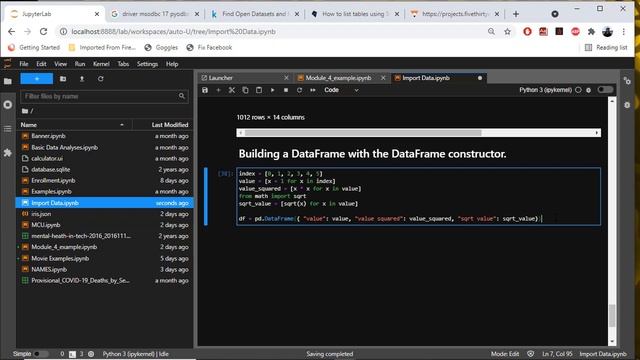Screen dimensions: 640x360
Task: Open the Reading list
Action: [606, 47]
